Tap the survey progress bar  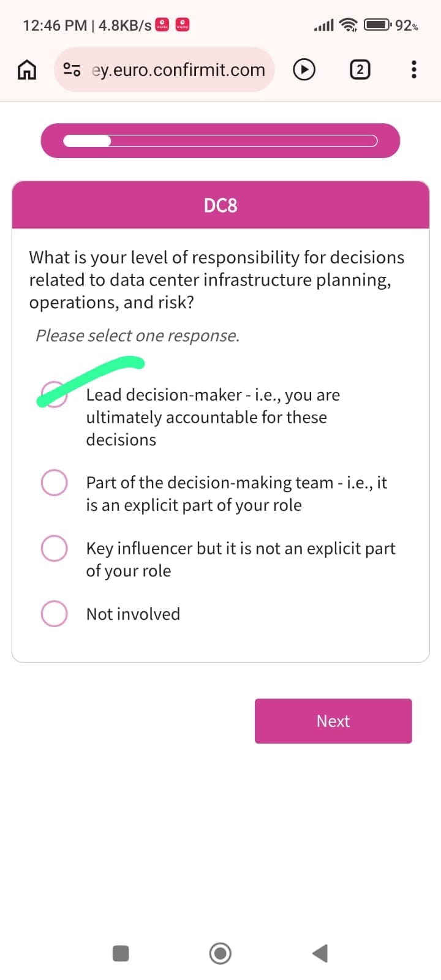pos(221,141)
